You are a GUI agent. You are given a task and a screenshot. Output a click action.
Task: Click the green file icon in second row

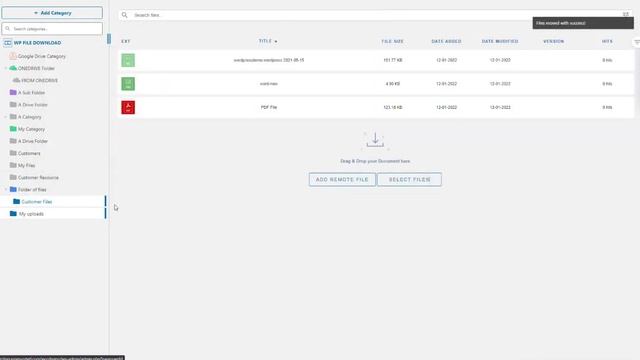[128, 84]
